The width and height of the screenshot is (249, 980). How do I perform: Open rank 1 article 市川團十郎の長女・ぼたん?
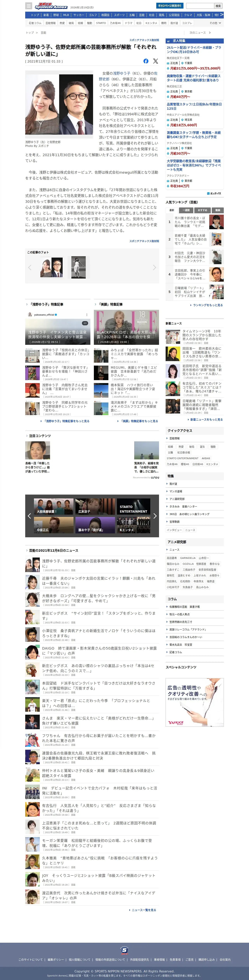click(194, 222)
